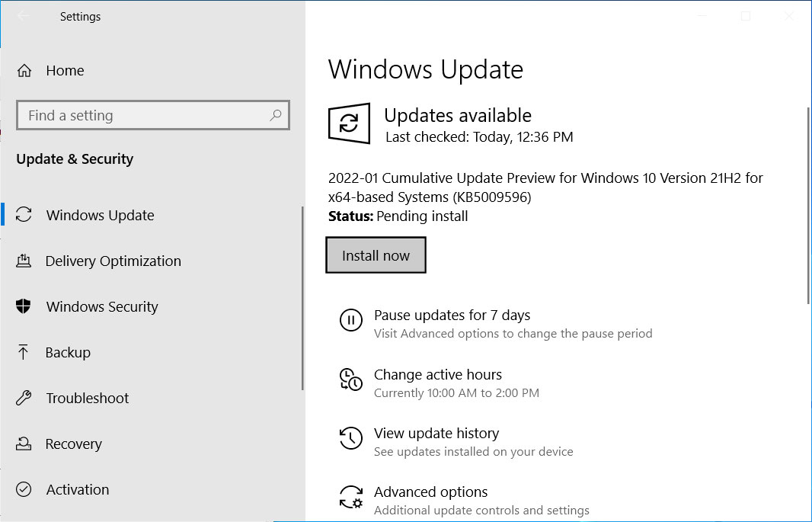Click the magnifier icon in search box

point(276,114)
